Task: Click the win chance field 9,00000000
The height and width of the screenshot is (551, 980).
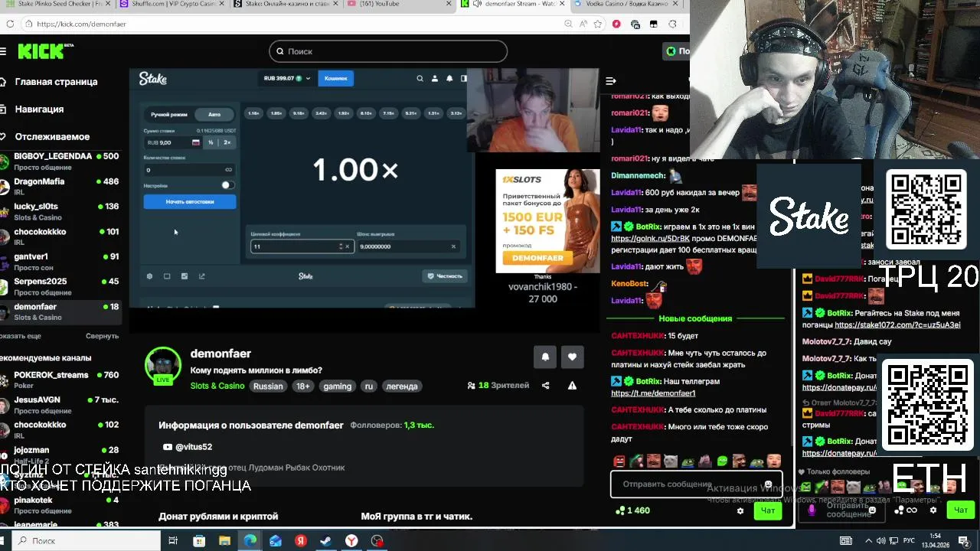Action: [x=407, y=246]
